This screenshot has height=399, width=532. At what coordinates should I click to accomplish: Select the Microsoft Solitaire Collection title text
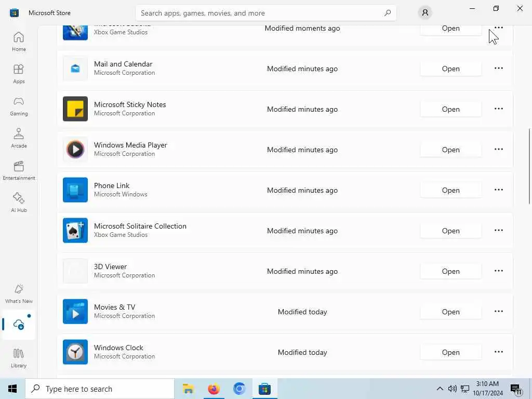tap(140, 226)
